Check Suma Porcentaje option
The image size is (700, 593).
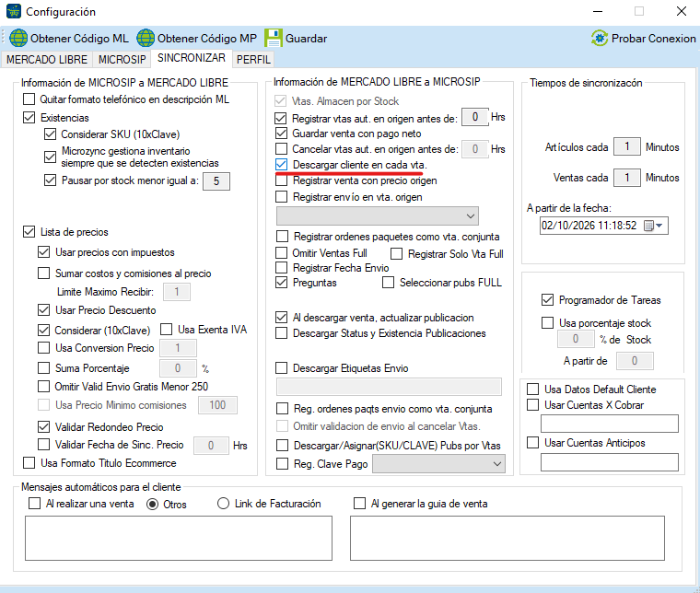[x=44, y=367]
